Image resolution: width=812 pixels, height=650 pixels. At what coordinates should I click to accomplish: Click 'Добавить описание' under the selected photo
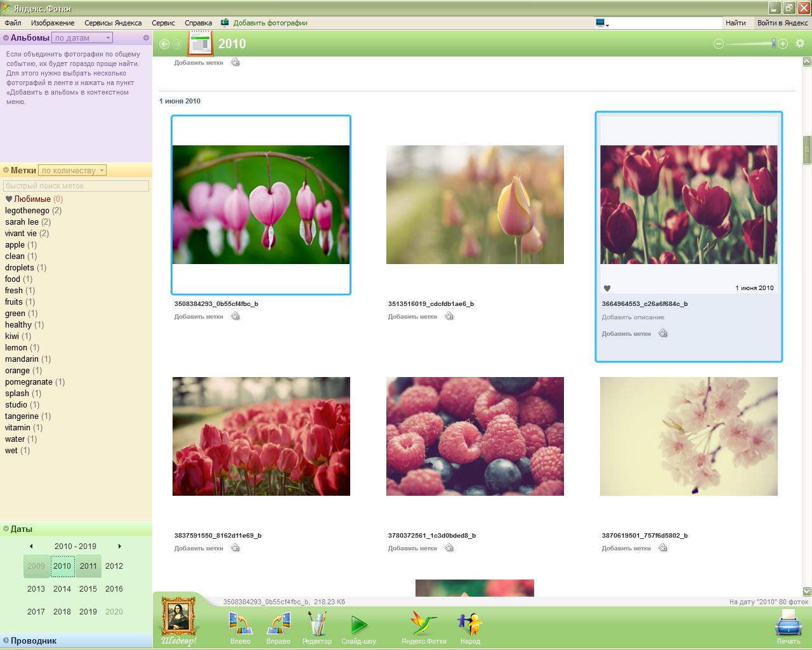point(632,317)
